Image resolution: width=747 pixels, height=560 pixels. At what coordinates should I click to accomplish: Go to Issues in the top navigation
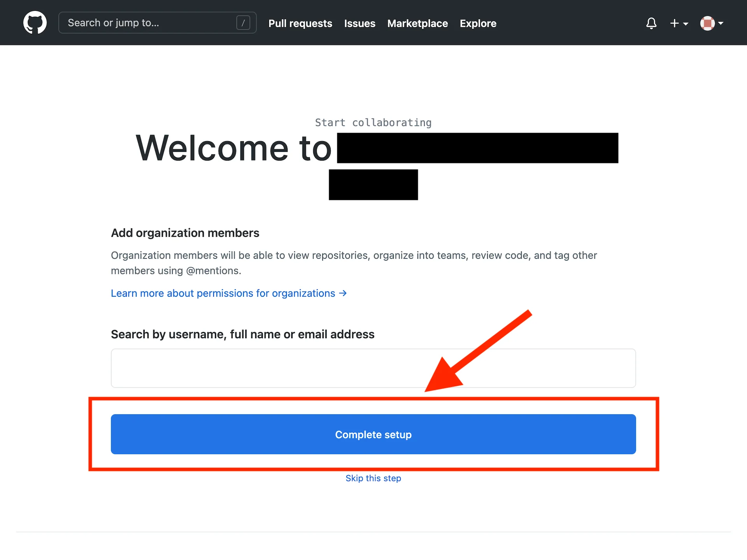pyautogui.click(x=359, y=23)
